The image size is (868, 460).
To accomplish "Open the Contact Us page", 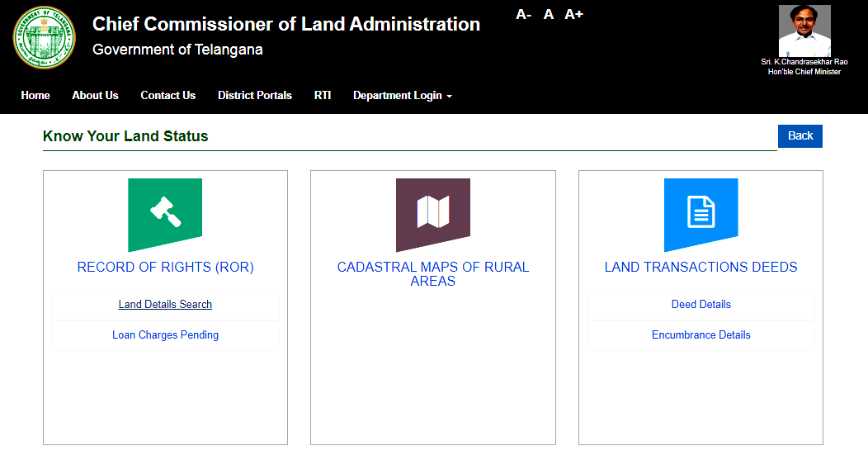I will pos(167,95).
